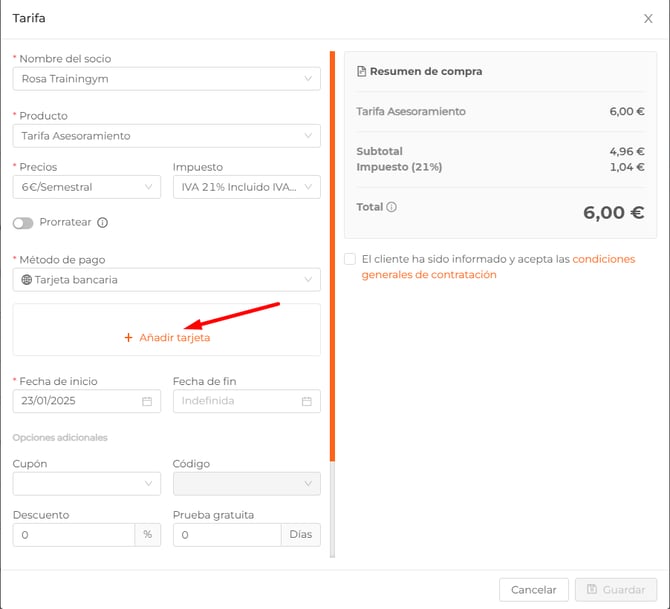The image size is (670, 609).
Task: Open the Producto dropdown
Action: click(x=166, y=135)
